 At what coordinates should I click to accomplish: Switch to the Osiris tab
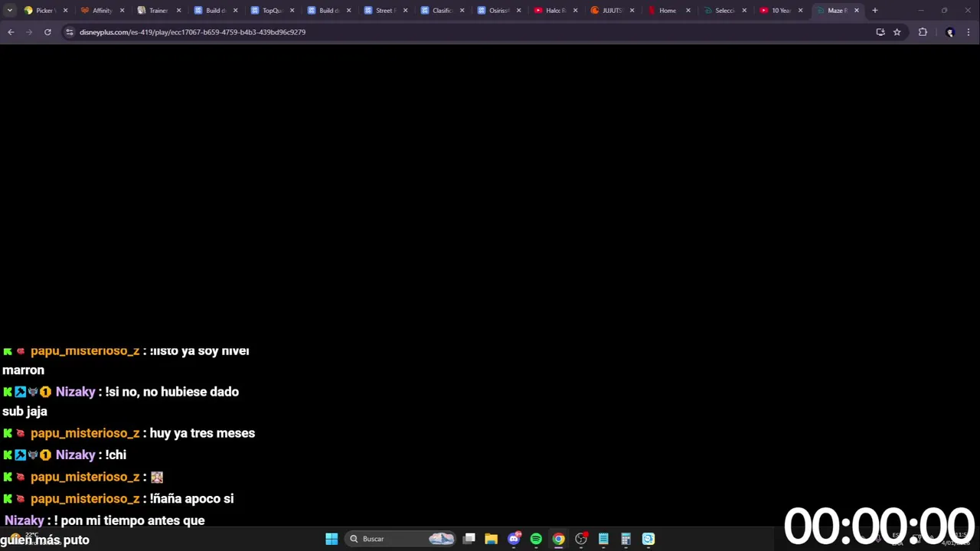click(498, 11)
